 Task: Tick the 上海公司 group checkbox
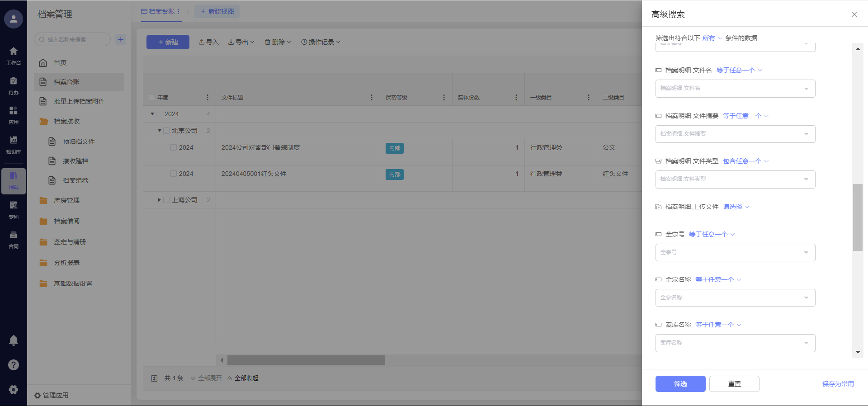(166, 200)
